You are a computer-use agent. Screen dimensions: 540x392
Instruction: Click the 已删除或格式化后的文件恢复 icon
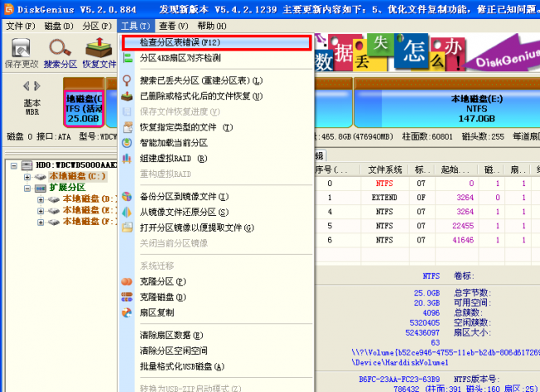(127, 96)
